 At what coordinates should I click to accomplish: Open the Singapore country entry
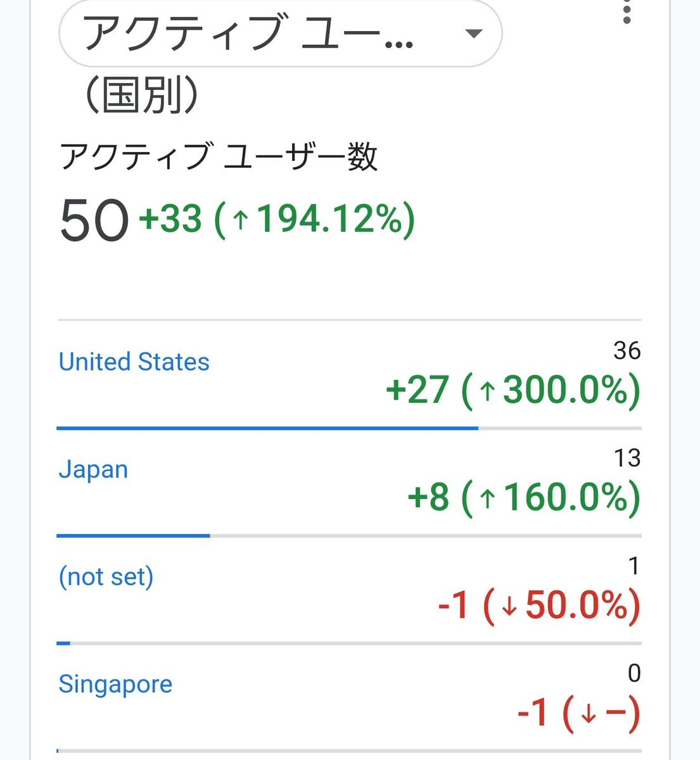[115, 684]
